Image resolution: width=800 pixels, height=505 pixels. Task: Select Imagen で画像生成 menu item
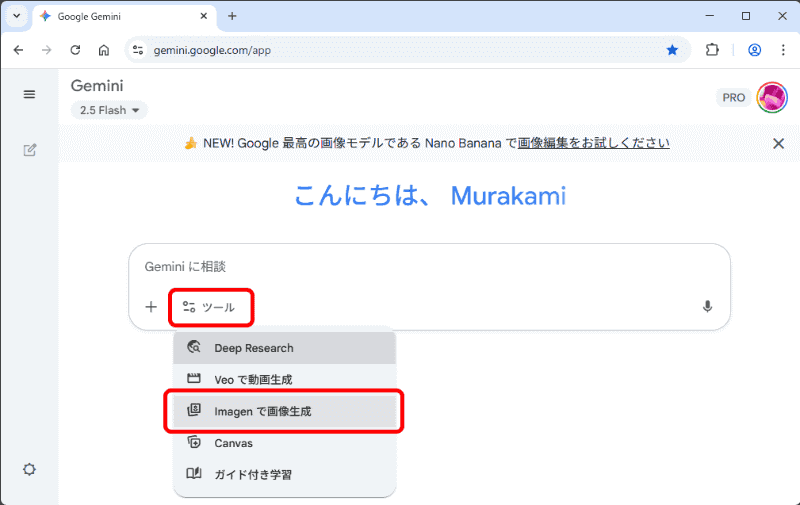(285, 411)
